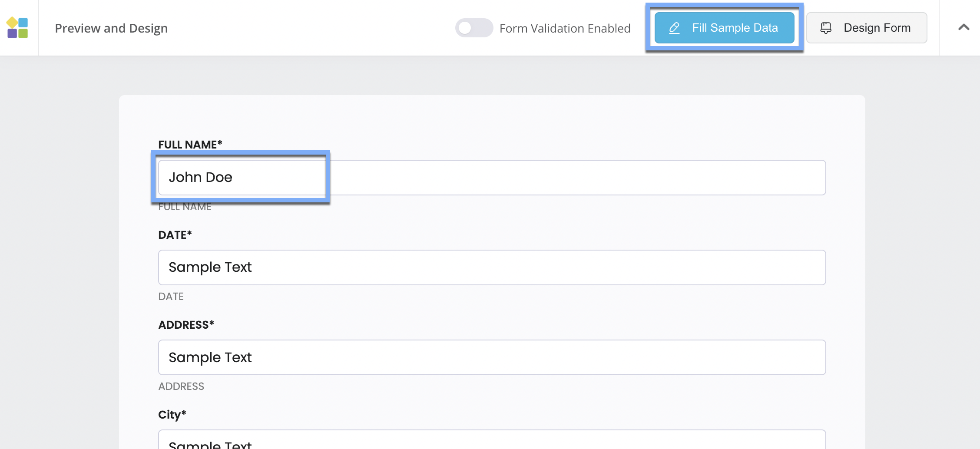Open the Design Form panel
This screenshot has width=980, height=449.
867,27
